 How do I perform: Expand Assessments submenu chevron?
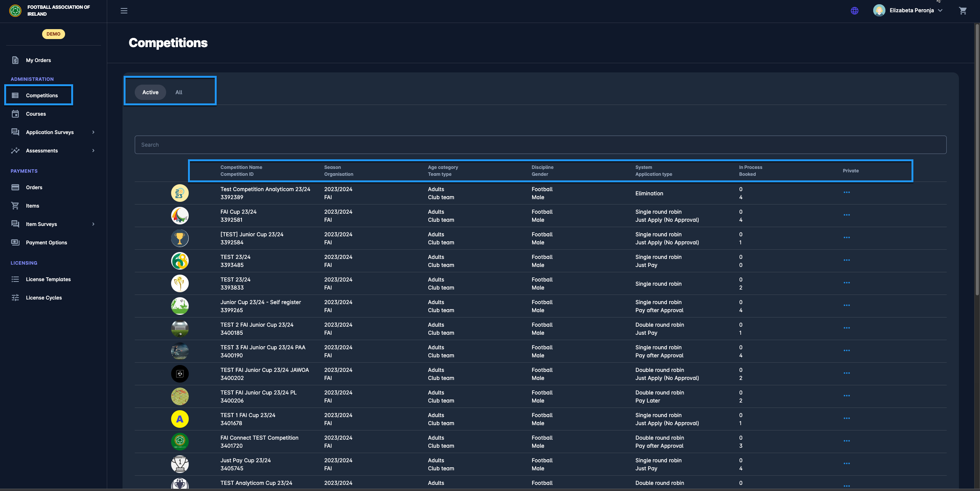pyautogui.click(x=93, y=151)
